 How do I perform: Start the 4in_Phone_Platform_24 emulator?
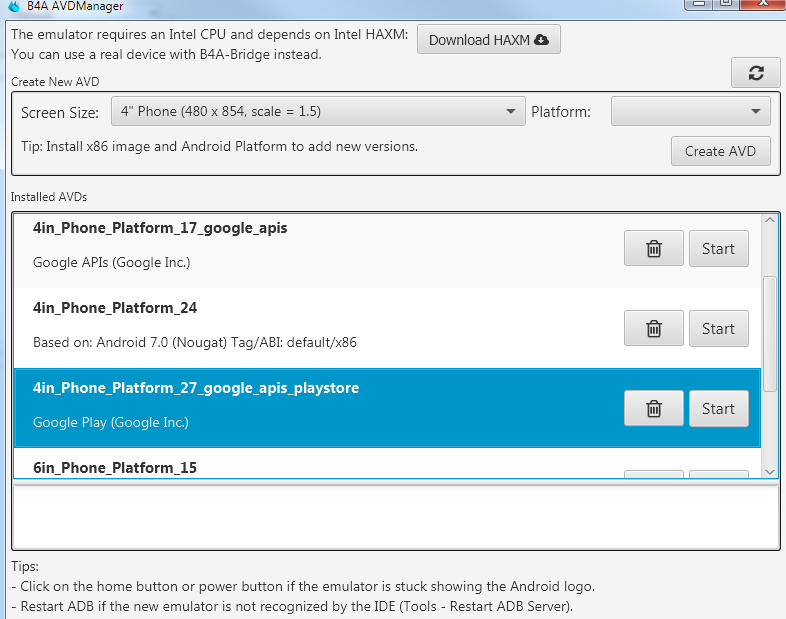(718, 329)
